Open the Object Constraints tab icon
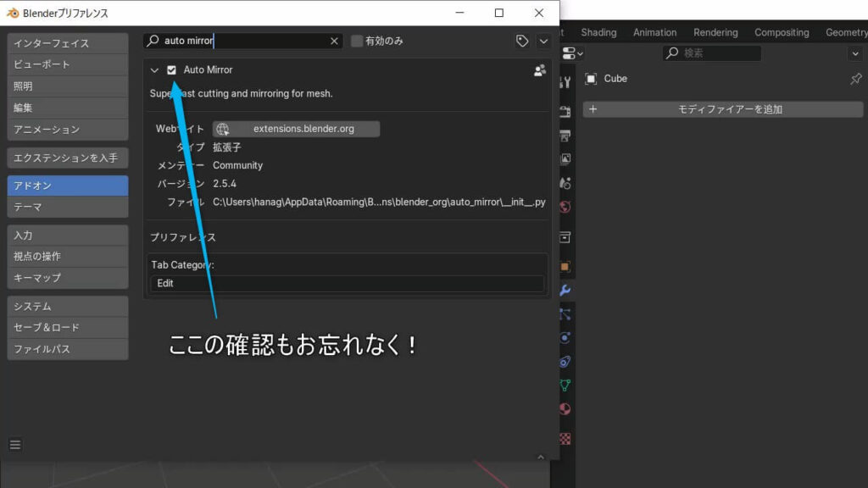The width and height of the screenshot is (868, 488). [565, 362]
